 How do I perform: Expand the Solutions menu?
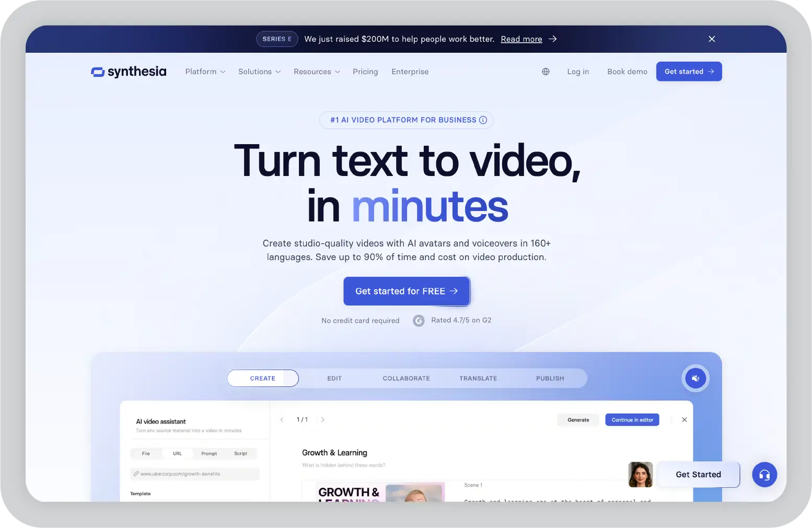260,72
